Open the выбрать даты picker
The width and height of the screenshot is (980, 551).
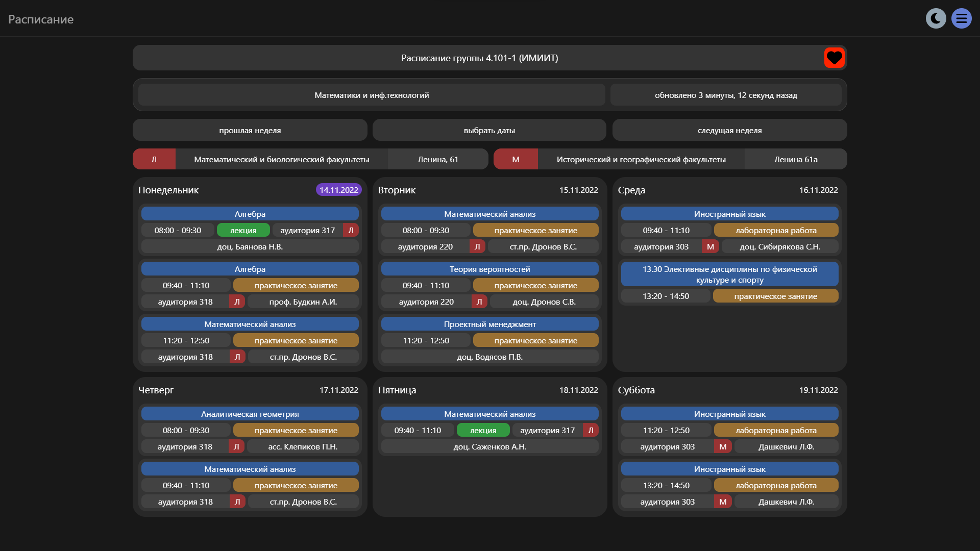click(489, 130)
